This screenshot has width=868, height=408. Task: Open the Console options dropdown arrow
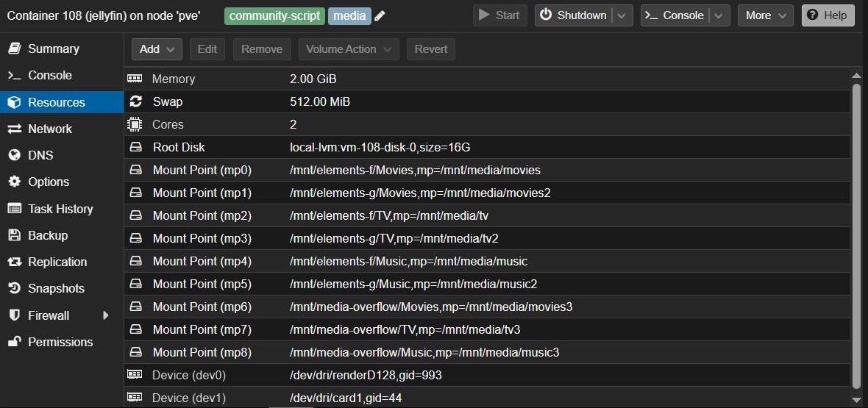pos(719,15)
